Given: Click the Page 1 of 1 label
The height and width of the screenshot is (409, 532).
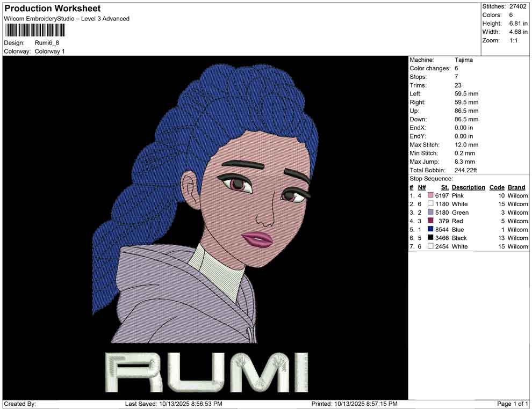Looking at the screenshot, I should coord(512,404).
